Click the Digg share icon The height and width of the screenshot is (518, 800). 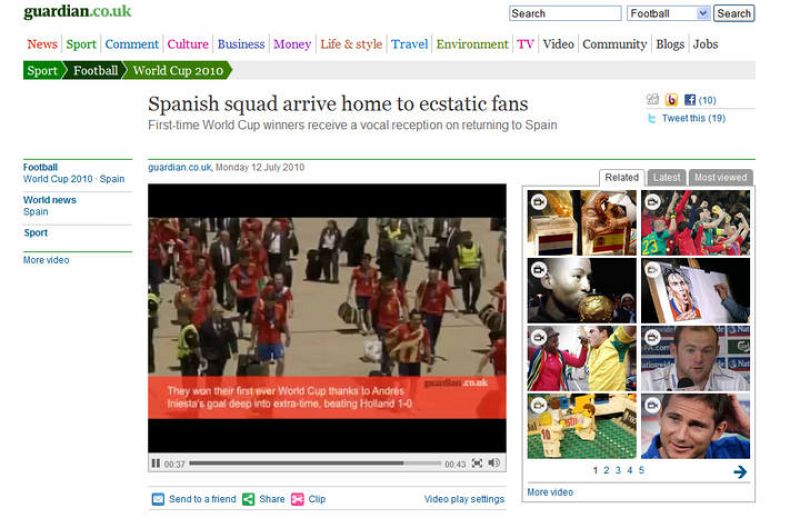pyautogui.click(x=653, y=100)
